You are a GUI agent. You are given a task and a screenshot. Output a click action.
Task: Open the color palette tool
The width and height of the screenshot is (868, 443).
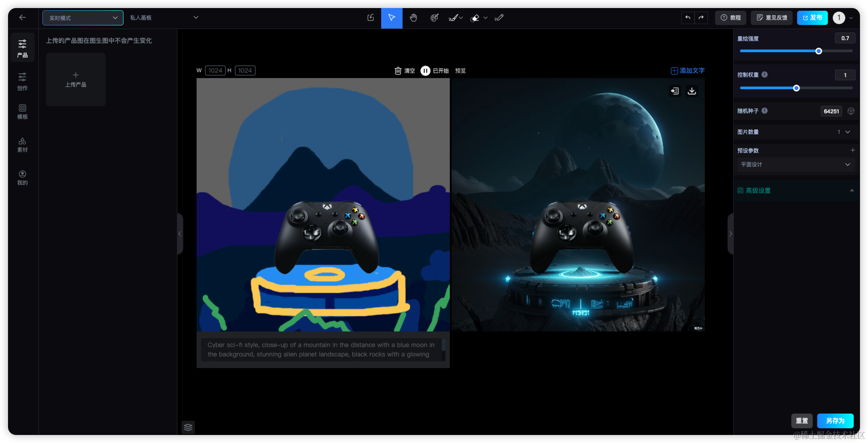(434, 18)
